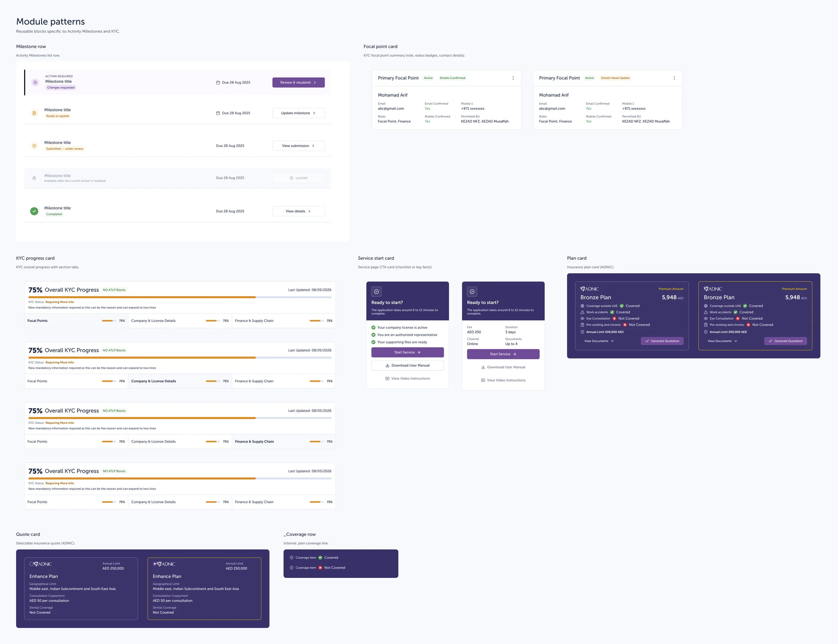The image size is (838, 644).
Task: Click the red X beside Pre-existing and chronic, gold-outlined card
Action: tap(748, 325)
